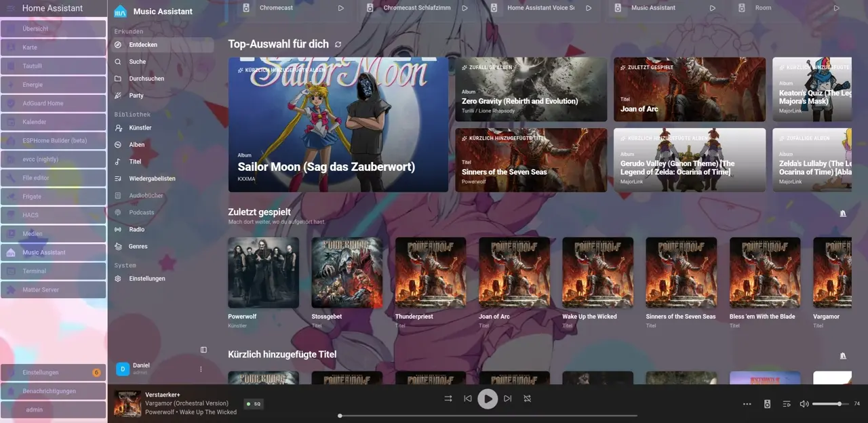
Task: Open Energie in the Home Assistant sidebar
Action: tap(54, 85)
